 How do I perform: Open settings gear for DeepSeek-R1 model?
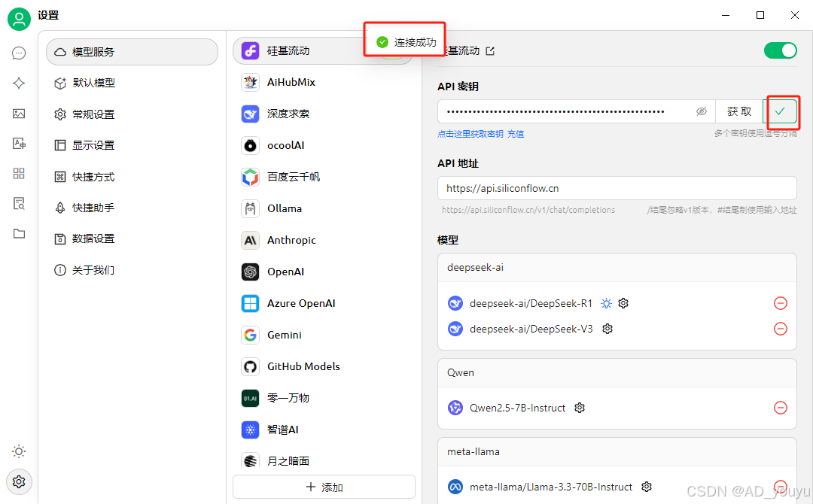pos(623,303)
